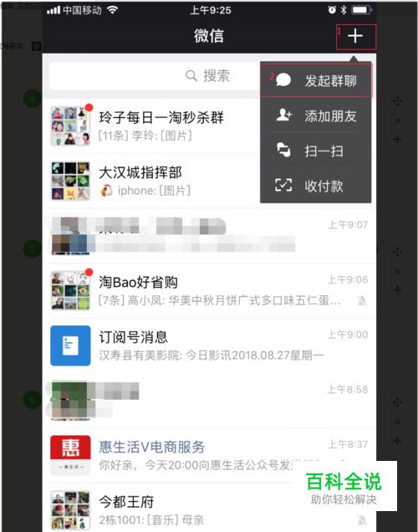This screenshot has height=532, width=418.
Task: Select 发起群聊 from the popup menu
Action: click(316, 81)
